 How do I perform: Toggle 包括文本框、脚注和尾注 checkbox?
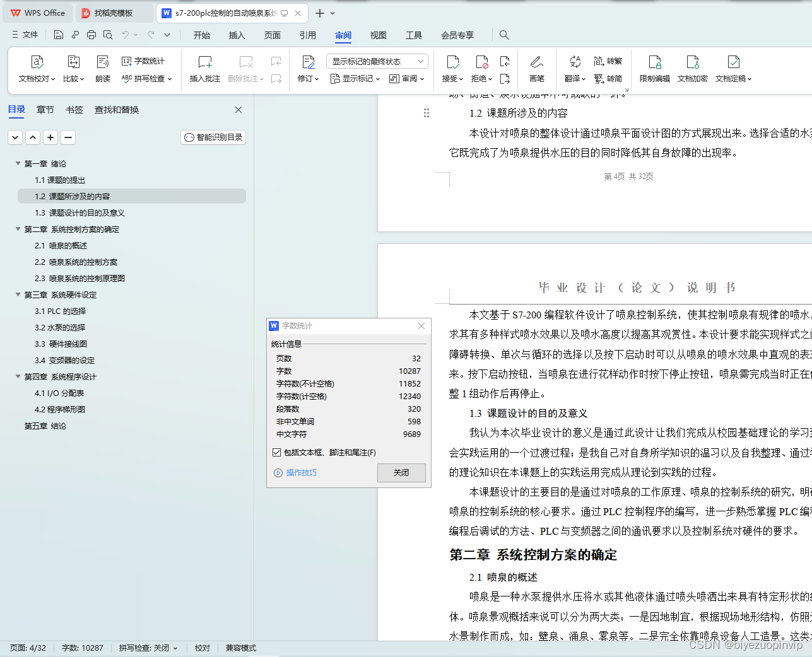pyautogui.click(x=276, y=452)
